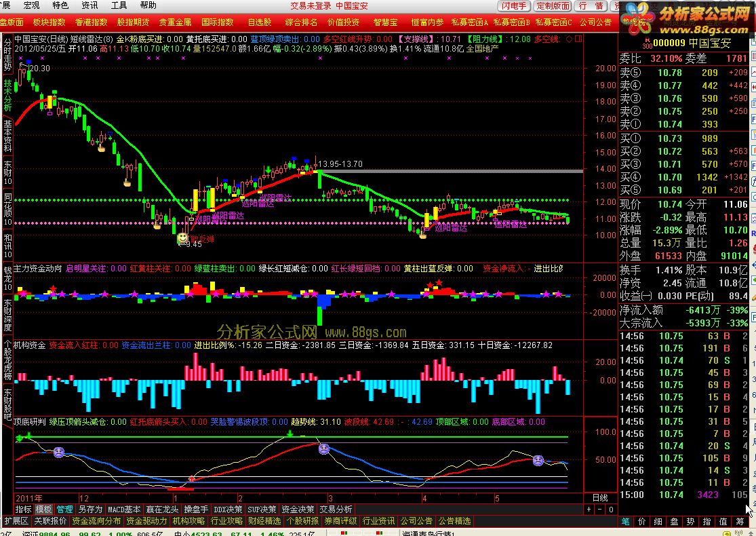Open the 自选股 toolbar item
Viewport: 756px width, 536px height.
[260, 22]
